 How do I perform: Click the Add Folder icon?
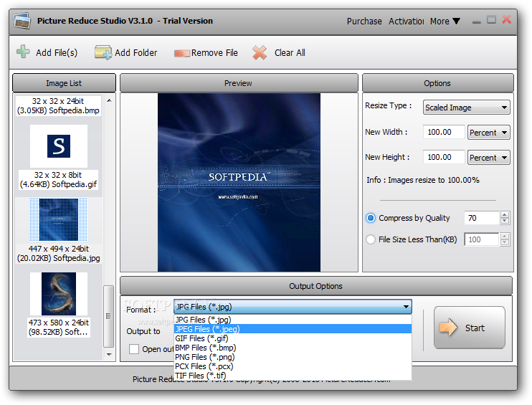[103, 52]
